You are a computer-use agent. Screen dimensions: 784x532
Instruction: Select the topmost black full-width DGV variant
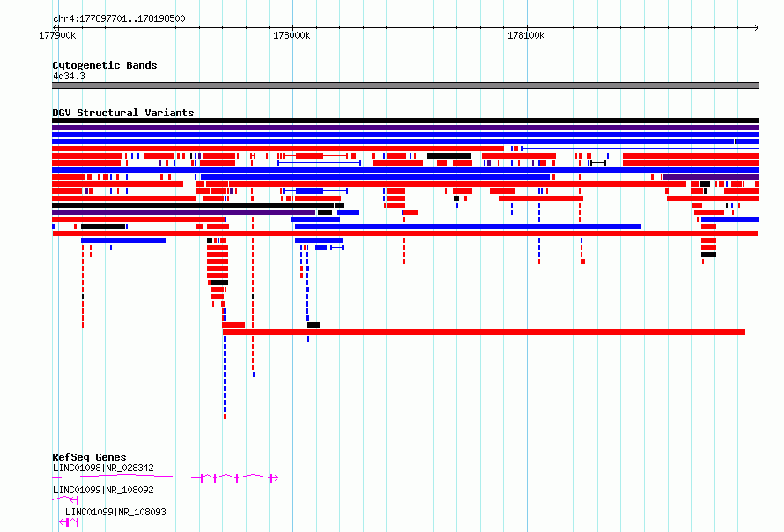click(405, 121)
